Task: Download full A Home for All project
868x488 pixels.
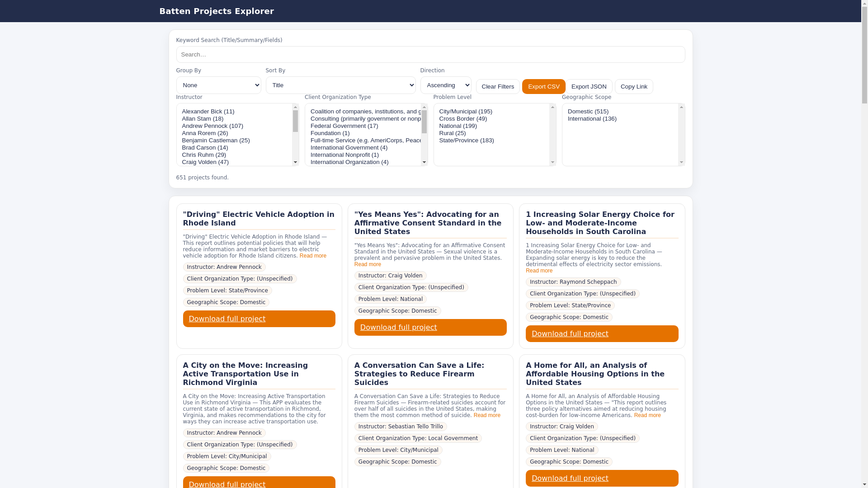Action: point(602,478)
